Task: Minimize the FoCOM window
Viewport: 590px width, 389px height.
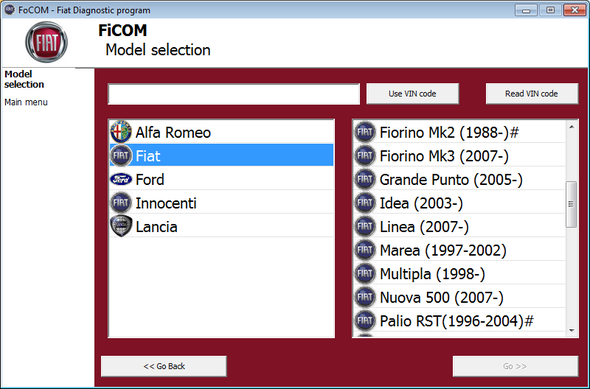Action: click(x=526, y=10)
